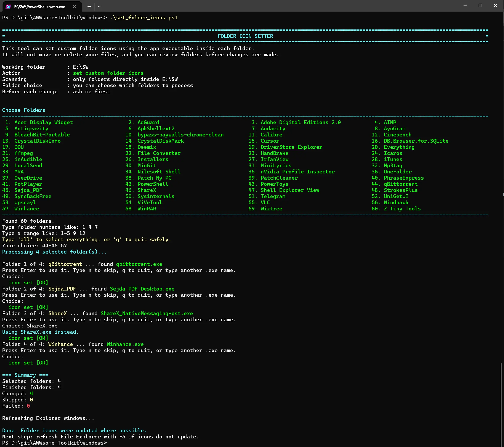Click list entry "4. AIMP"
The width and height of the screenshot is (504, 447).
385,122
